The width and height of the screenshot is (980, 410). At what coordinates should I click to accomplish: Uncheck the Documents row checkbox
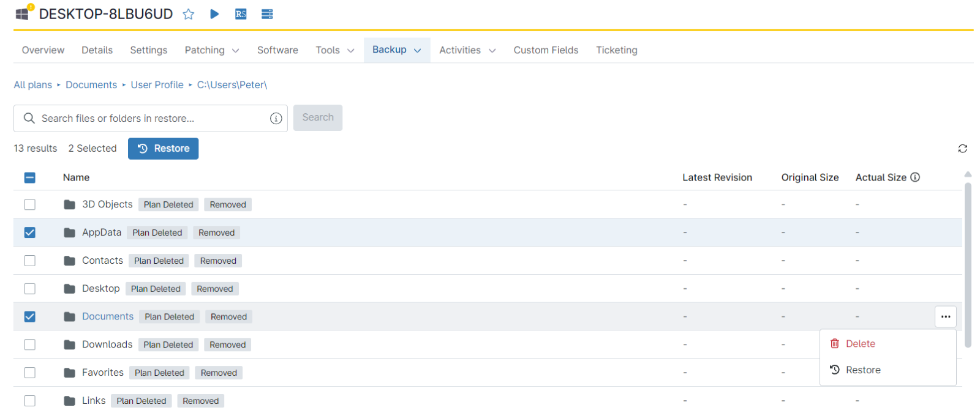pyautogui.click(x=29, y=316)
